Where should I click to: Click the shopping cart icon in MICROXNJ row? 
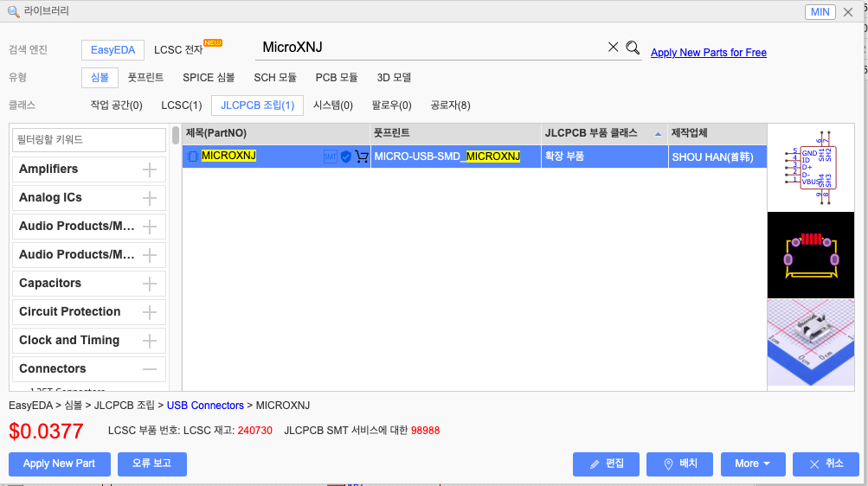coord(362,157)
